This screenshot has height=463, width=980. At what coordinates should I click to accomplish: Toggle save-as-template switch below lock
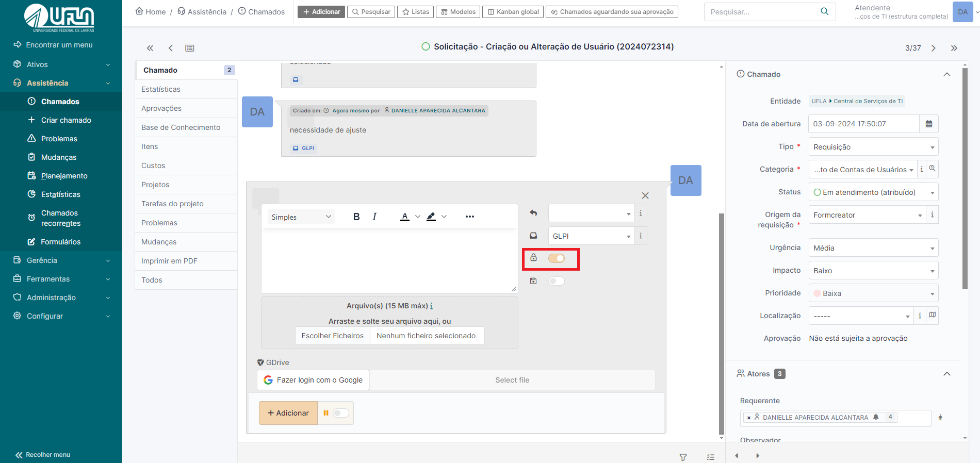pos(557,281)
